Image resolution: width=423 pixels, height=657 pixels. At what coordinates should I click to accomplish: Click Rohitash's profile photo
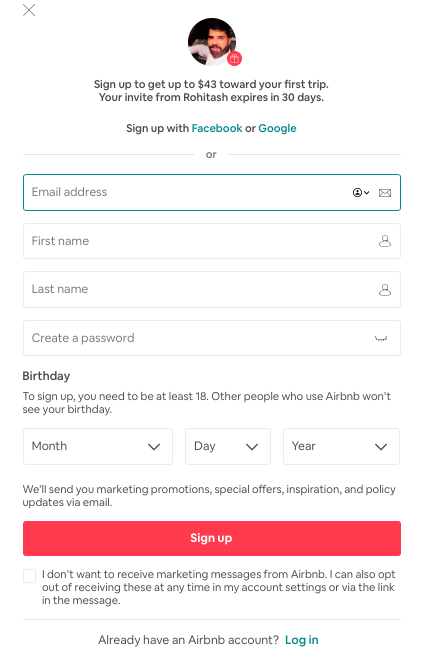click(212, 41)
